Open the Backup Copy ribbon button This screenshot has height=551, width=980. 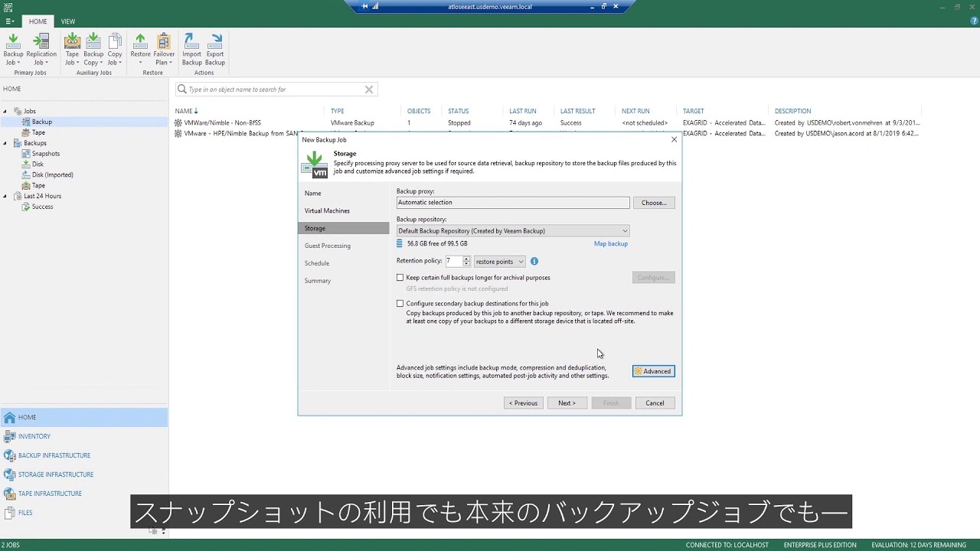(93, 50)
